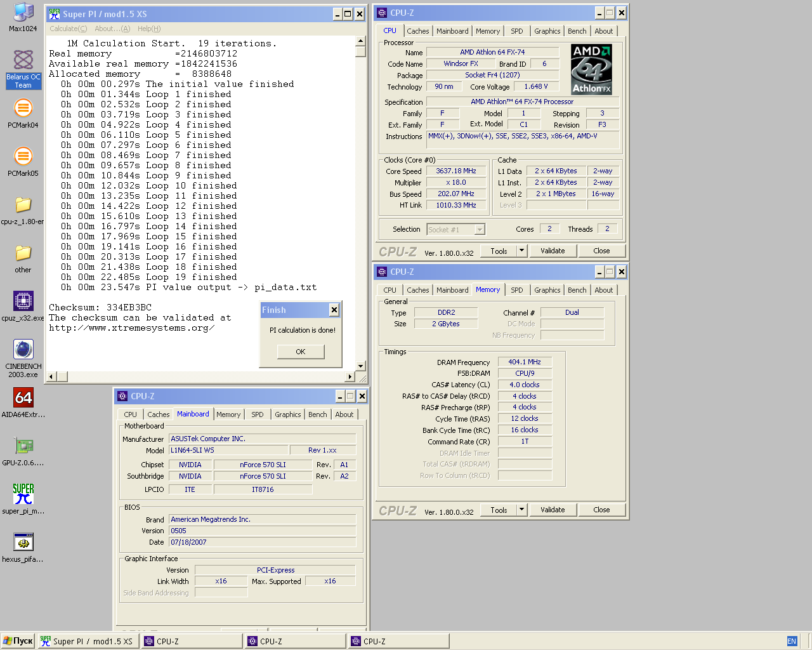Click Validate in Memory CPU-Z window
The image size is (812, 650).
click(x=553, y=510)
